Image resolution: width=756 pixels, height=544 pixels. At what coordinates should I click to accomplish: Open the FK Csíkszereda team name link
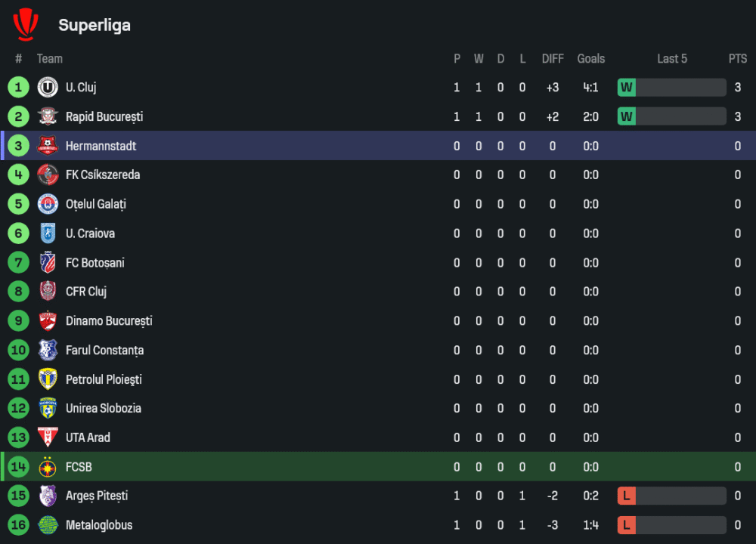tap(103, 175)
